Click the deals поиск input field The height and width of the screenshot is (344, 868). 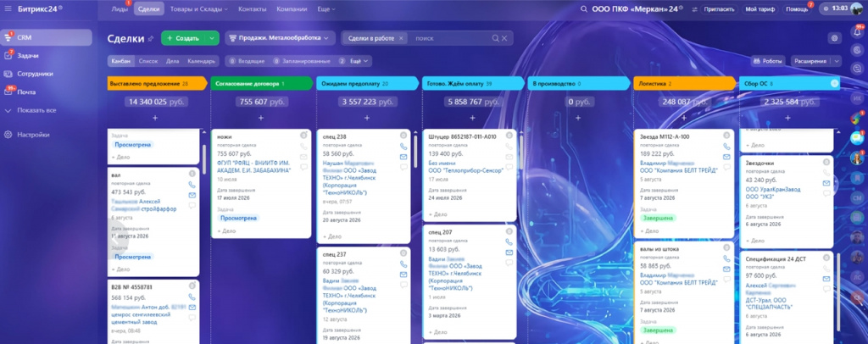pos(451,38)
